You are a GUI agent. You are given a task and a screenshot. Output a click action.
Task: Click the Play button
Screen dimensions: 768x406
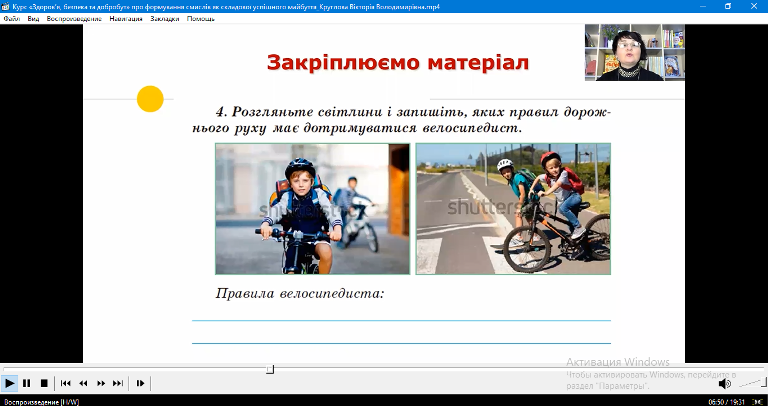[9, 383]
